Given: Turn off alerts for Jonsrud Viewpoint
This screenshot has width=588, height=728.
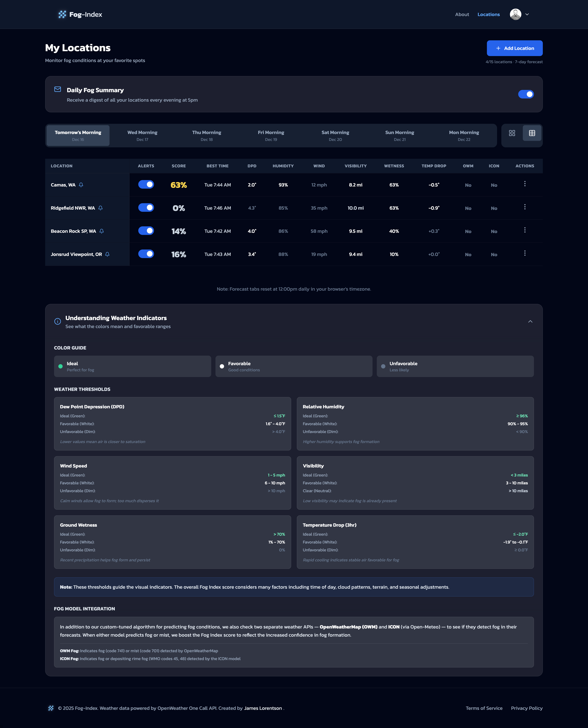Looking at the screenshot, I should [146, 254].
